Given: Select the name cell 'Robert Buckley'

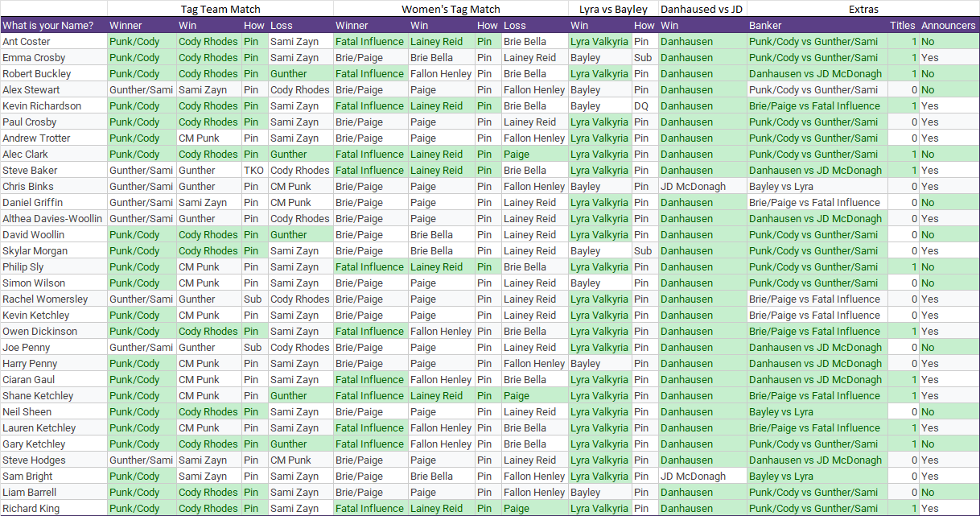Looking at the screenshot, I should point(54,73).
